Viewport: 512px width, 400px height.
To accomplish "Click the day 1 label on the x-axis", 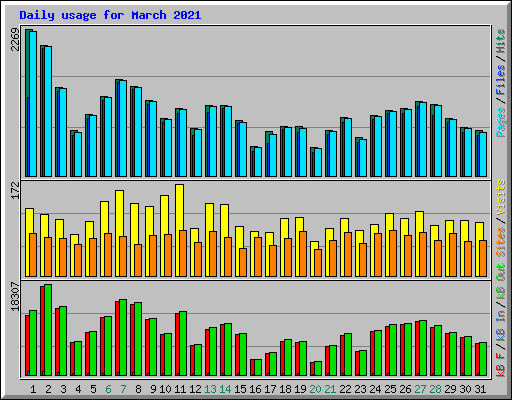I will point(33,389).
